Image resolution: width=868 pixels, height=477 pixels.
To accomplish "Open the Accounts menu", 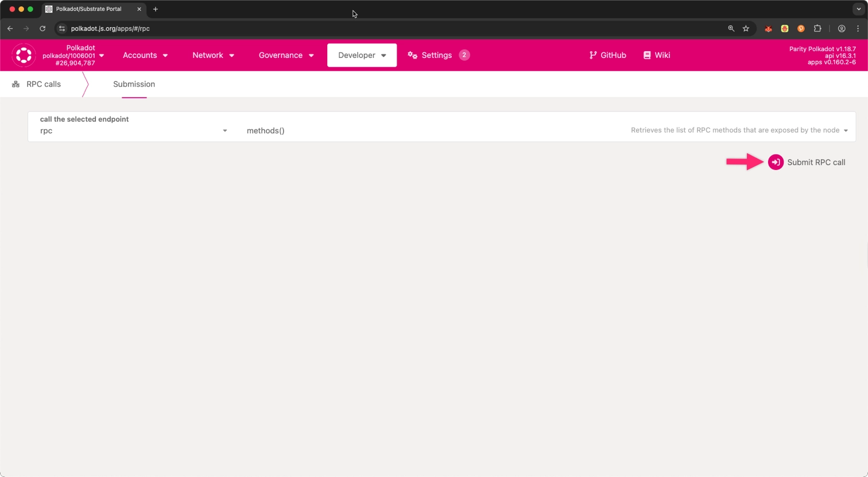I will 145,55.
